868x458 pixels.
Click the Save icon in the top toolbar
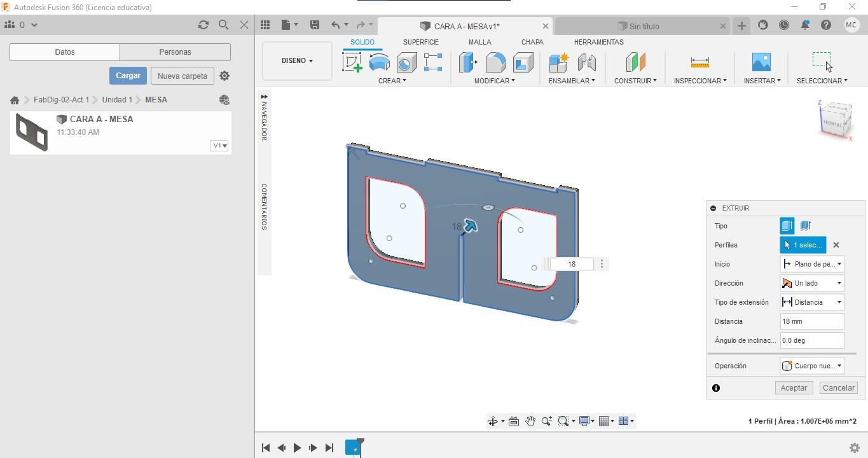(x=314, y=25)
